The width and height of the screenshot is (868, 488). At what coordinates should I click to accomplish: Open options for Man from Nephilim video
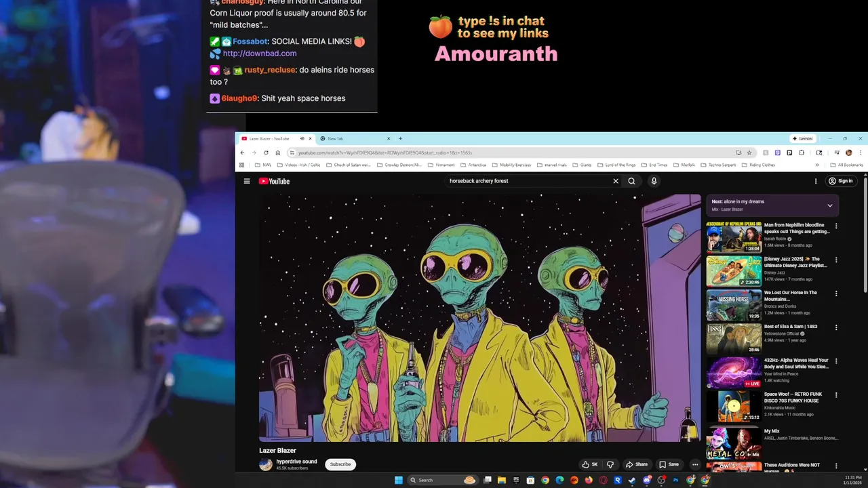tap(836, 226)
